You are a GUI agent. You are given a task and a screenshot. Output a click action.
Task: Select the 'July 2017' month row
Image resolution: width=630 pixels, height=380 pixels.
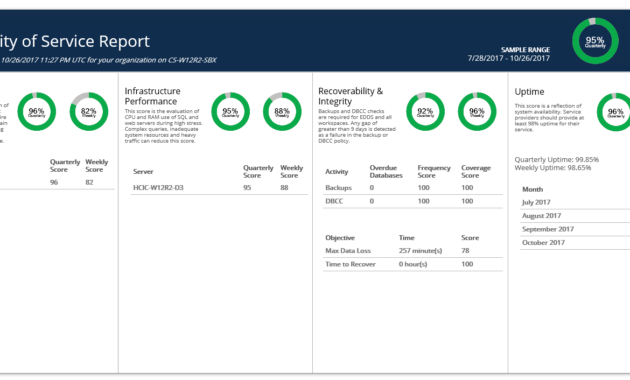[575, 202]
